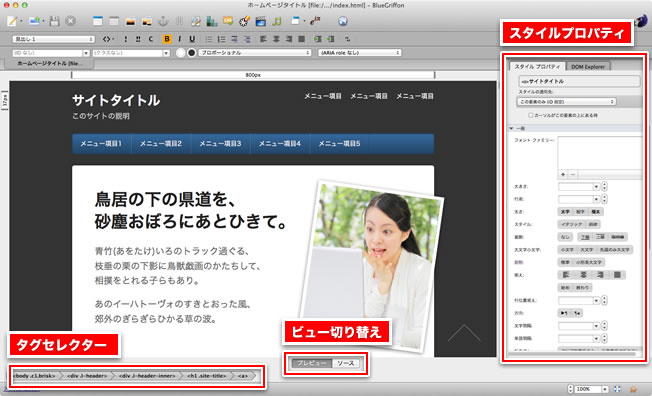Click the horizontal scrollbar in style panel
652x396 pixels.
click(x=572, y=354)
